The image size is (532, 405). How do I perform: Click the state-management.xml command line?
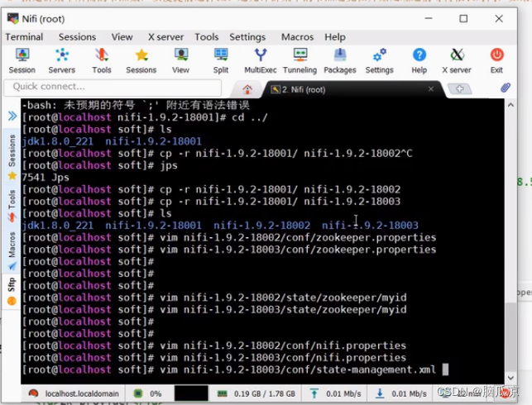229,369
